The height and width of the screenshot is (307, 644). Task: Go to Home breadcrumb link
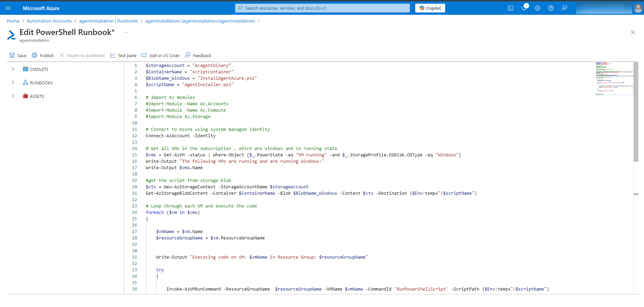pos(13,21)
